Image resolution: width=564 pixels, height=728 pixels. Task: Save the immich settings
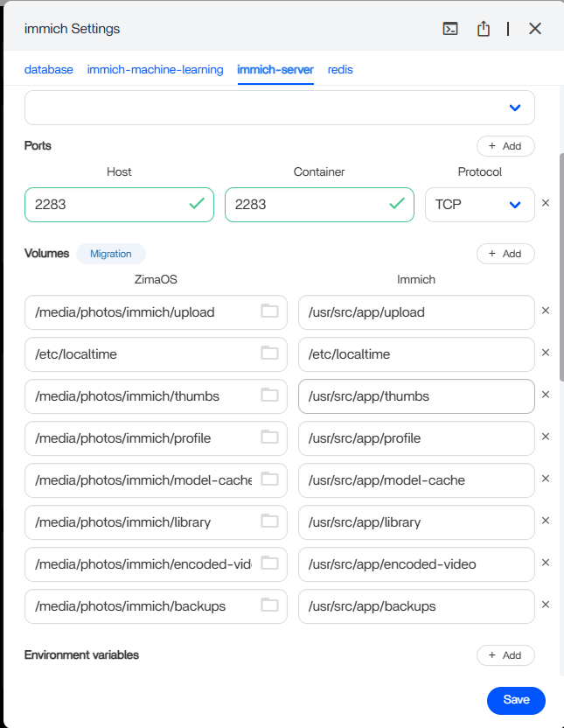tap(516, 700)
